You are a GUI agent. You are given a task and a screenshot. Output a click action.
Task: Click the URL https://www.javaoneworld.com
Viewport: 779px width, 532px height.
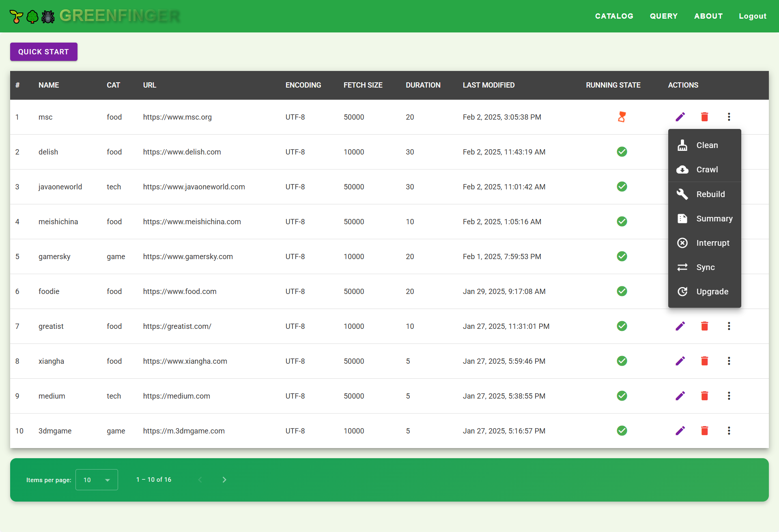tap(194, 187)
